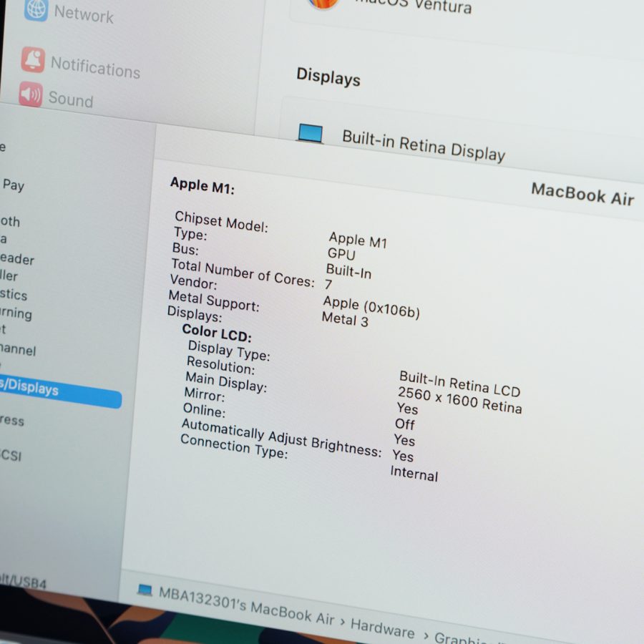Screen dimensions: 644x644
Task: Select the sidebar item ending in 'hannel'
Action: point(18,349)
